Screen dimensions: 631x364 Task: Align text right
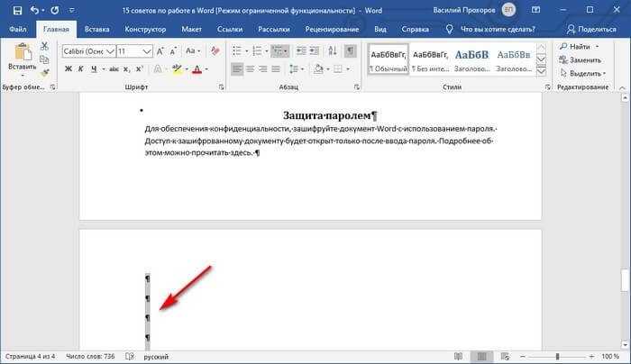tap(263, 69)
